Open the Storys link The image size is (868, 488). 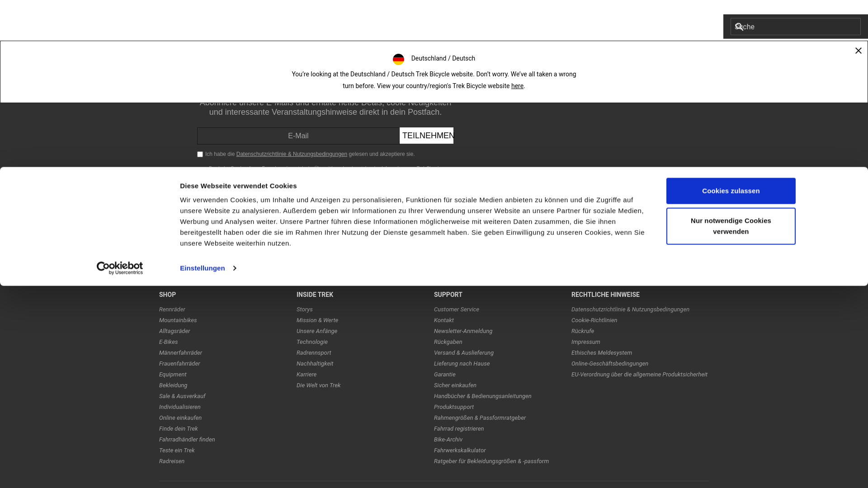(304, 310)
